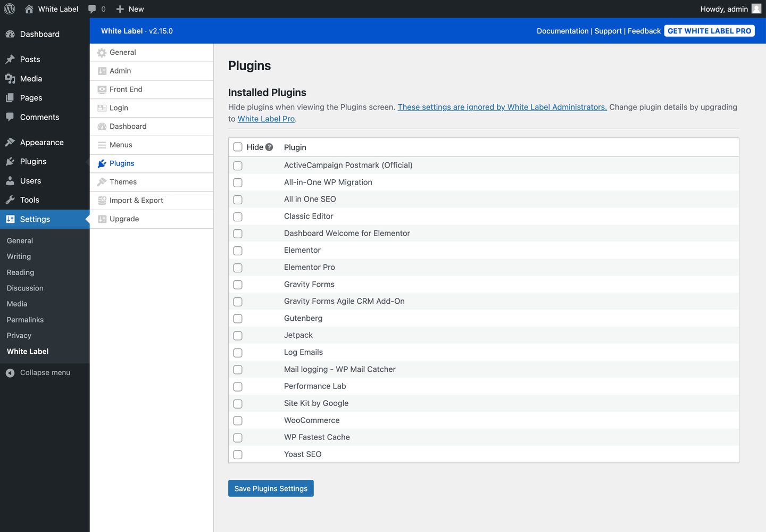Image resolution: width=766 pixels, height=532 pixels.
Task: Click the Front End tab icon
Action: click(102, 90)
